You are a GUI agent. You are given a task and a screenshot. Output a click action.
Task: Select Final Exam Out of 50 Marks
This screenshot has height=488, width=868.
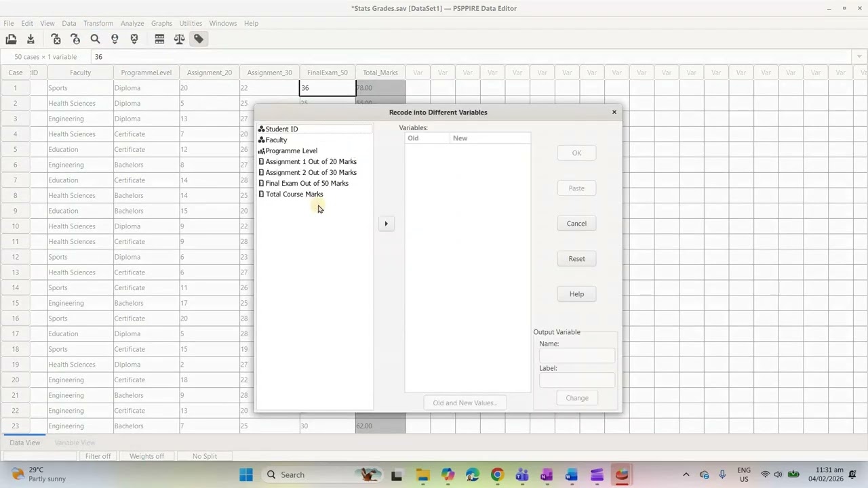tap(315, 183)
